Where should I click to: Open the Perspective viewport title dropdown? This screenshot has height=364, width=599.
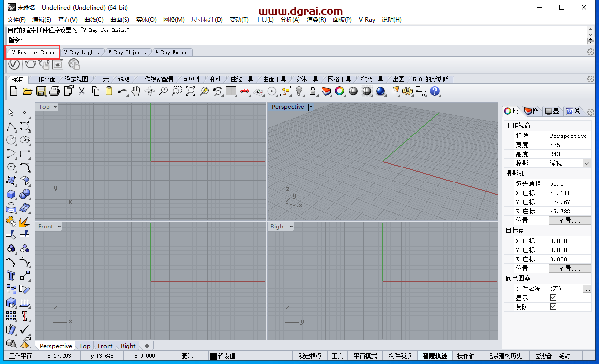tap(310, 107)
